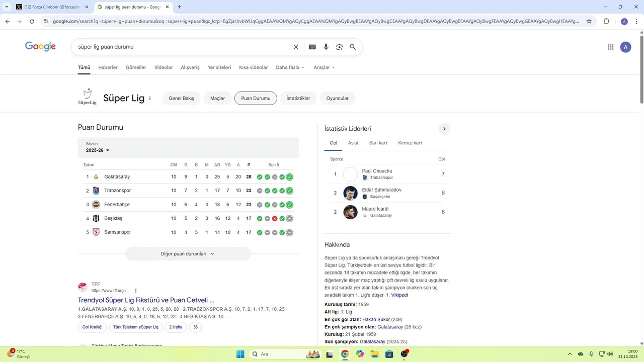644x362 pixels.
Task: Show the Kırmızı kart leaders tab
Action: coord(410,143)
